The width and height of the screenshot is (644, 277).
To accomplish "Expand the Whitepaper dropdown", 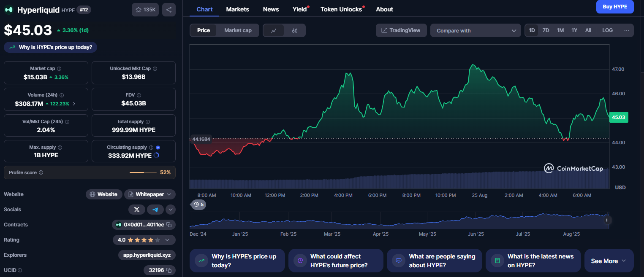I will pyautogui.click(x=150, y=194).
